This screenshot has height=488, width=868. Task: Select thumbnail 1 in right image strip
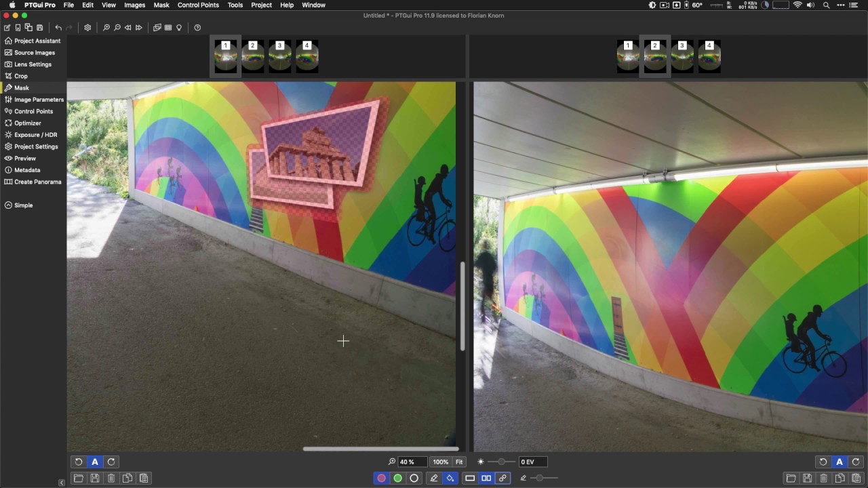coord(628,56)
